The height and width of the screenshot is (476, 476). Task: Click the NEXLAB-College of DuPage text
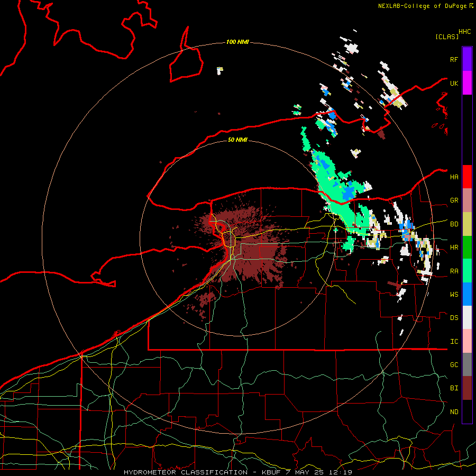pos(422,6)
